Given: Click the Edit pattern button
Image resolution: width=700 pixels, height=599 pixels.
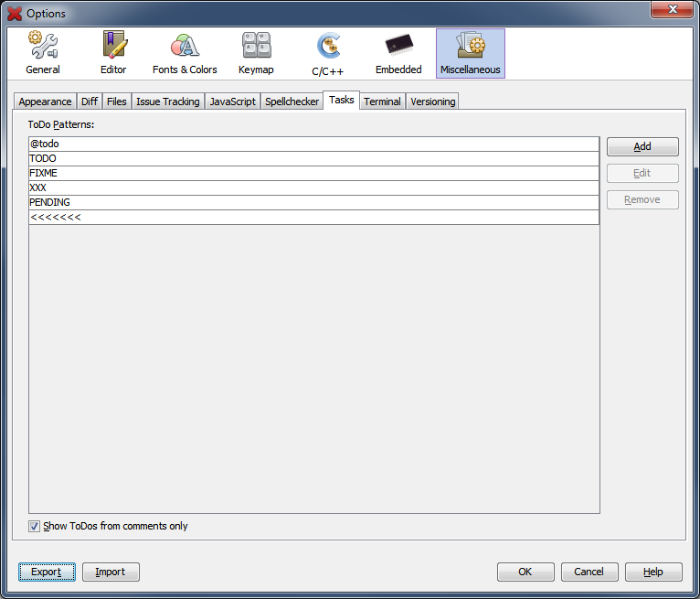Looking at the screenshot, I should coord(642,174).
